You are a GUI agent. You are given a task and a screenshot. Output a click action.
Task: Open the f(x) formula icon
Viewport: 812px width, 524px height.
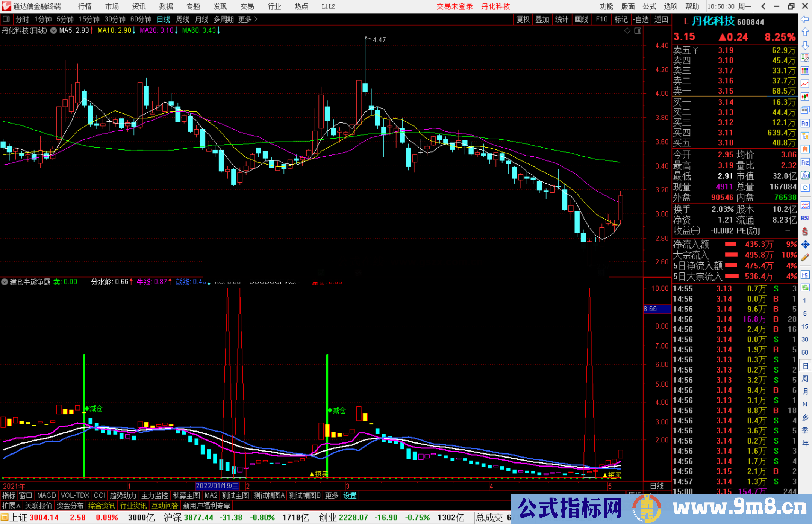click(x=805, y=175)
